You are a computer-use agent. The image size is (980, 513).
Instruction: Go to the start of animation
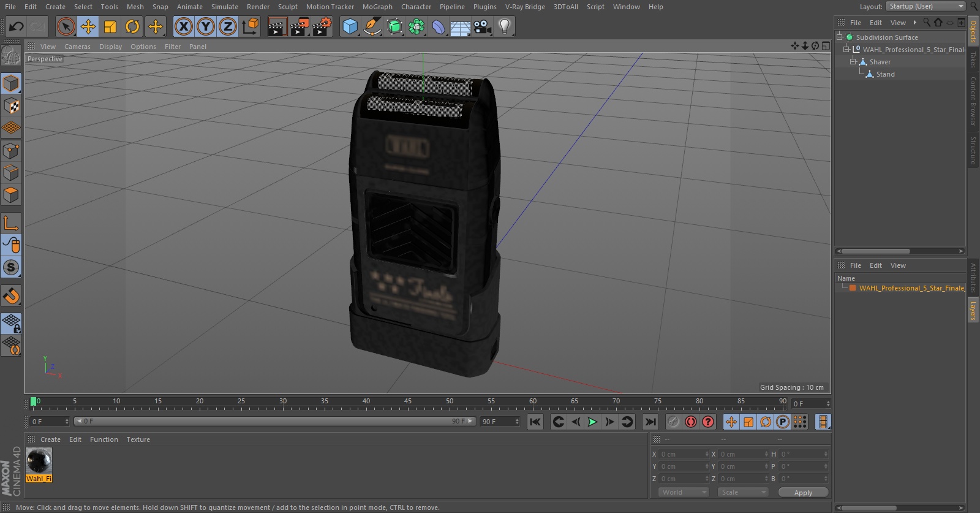(535, 422)
